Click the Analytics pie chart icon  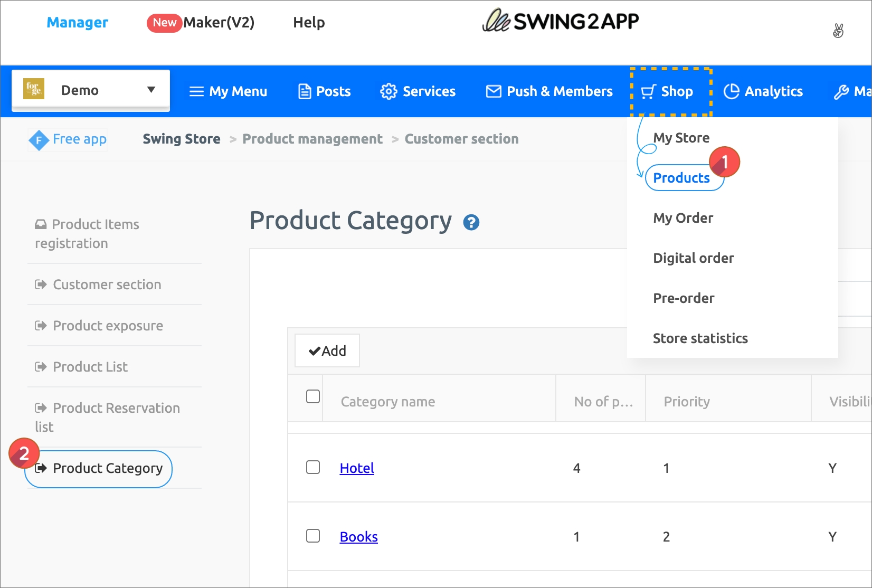731,91
